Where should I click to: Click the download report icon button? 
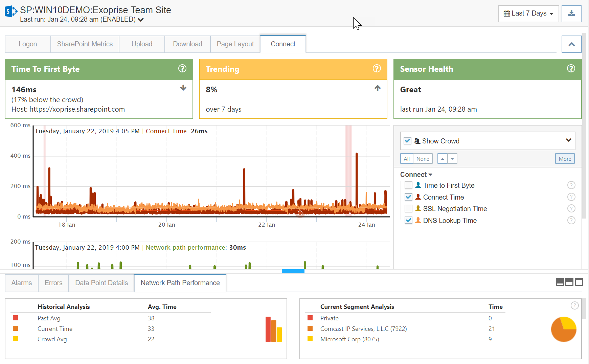pyautogui.click(x=571, y=14)
